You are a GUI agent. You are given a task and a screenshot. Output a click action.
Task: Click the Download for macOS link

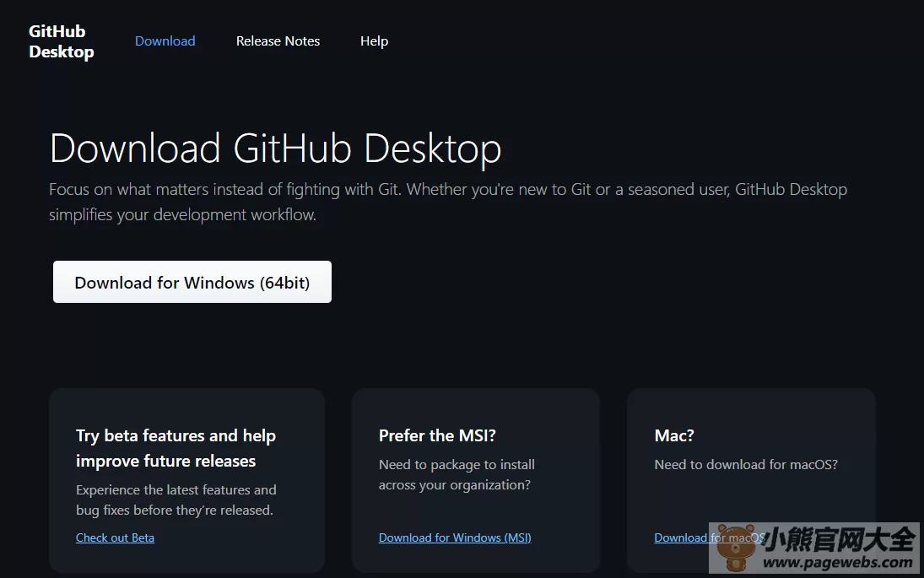coord(710,537)
